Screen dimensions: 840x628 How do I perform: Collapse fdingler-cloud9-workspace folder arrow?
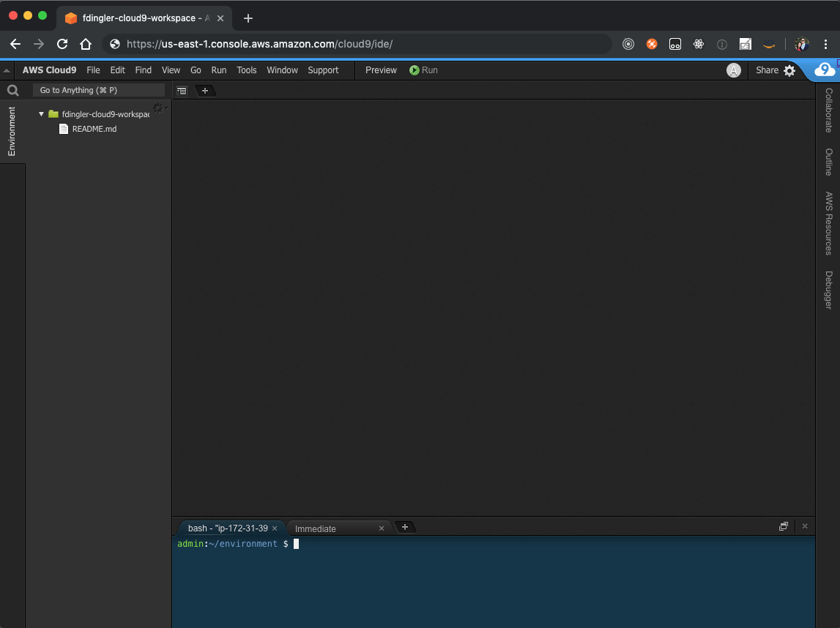[x=41, y=114]
